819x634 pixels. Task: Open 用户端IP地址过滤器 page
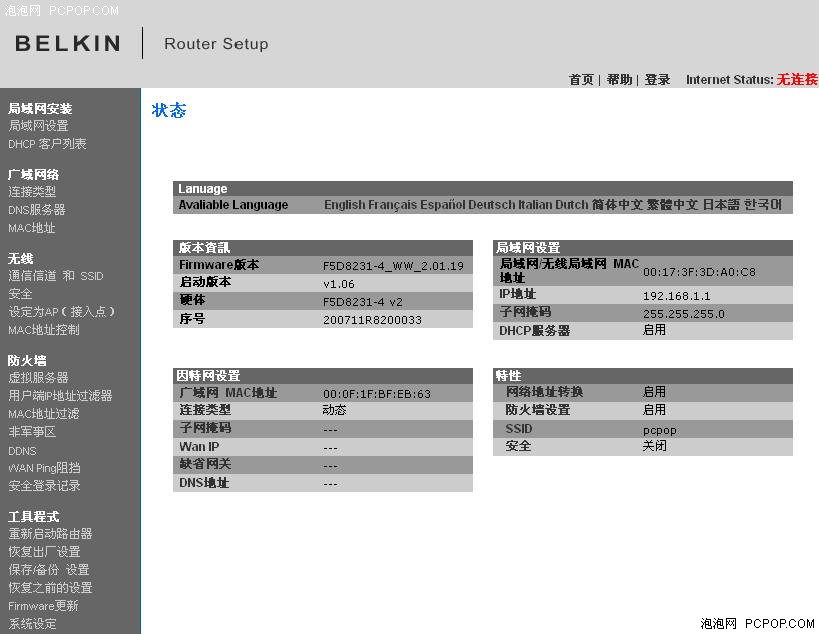(60, 396)
